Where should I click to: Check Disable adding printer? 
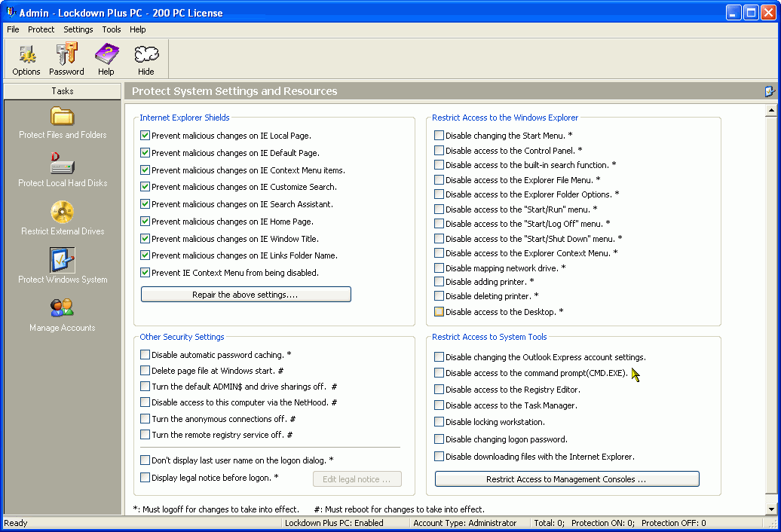pyautogui.click(x=439, y=282)
